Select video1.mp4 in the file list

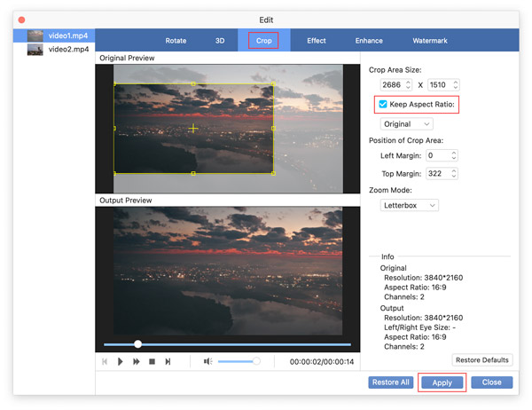pyautogui.click(x=54, y=35)
